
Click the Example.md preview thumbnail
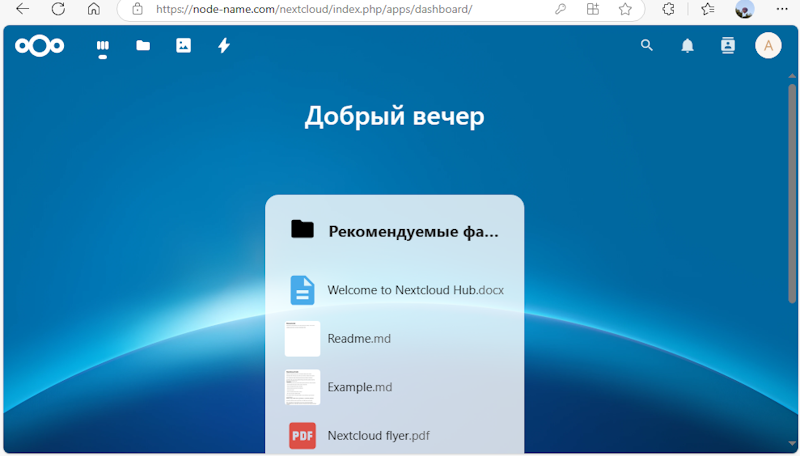pyautogui.click(x=303, y=387)
